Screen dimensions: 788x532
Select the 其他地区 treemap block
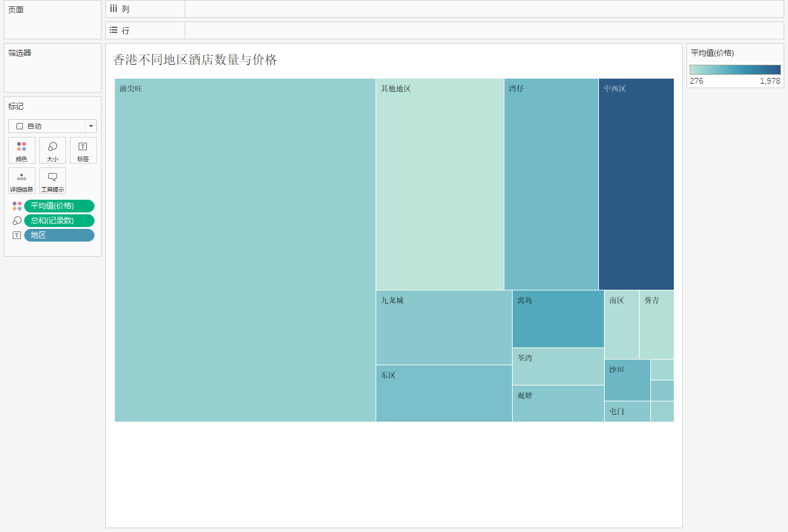440,184
